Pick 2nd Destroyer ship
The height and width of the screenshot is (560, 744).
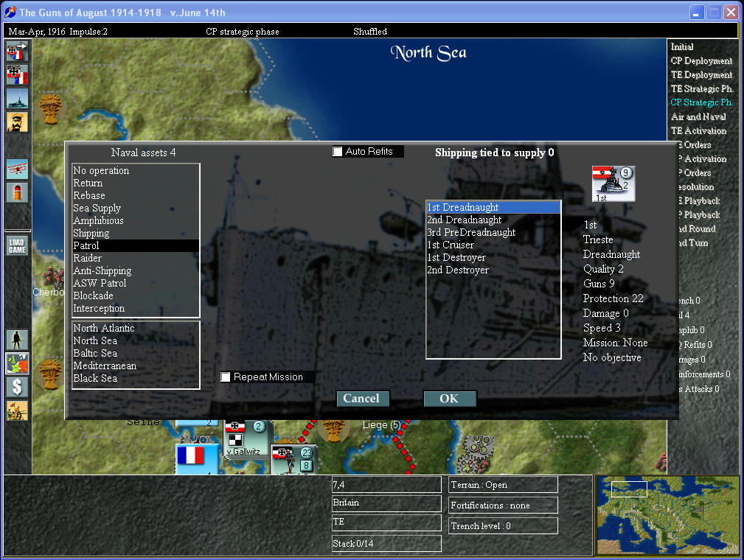(x=493, y=270)
